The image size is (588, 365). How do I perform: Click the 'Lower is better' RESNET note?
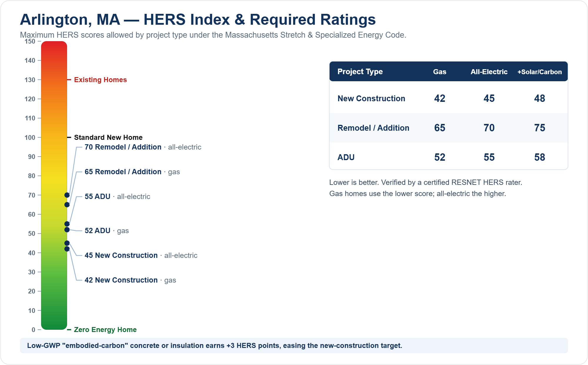[x=426, y=182]
